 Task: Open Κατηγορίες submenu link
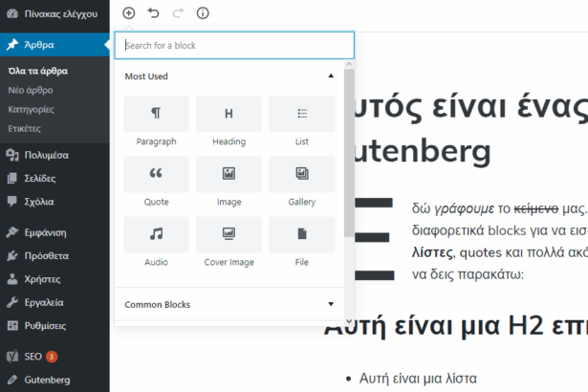point(32,110)
